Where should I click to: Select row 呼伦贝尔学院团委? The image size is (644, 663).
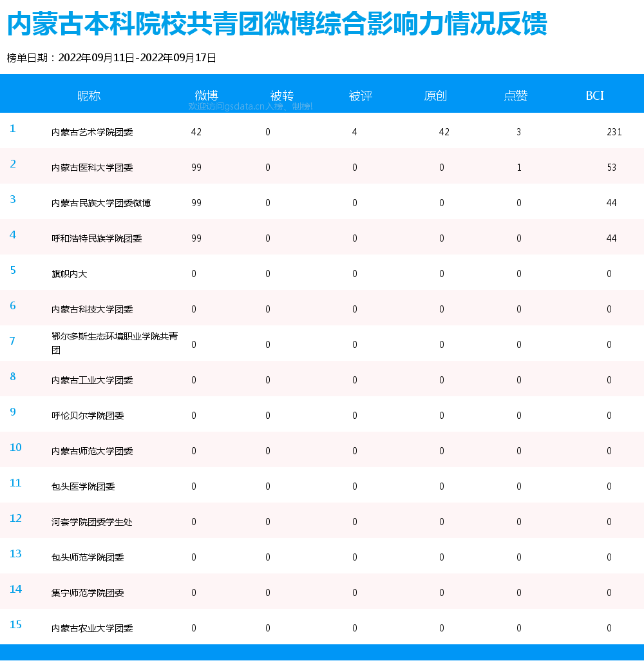[x=322, y=414]
